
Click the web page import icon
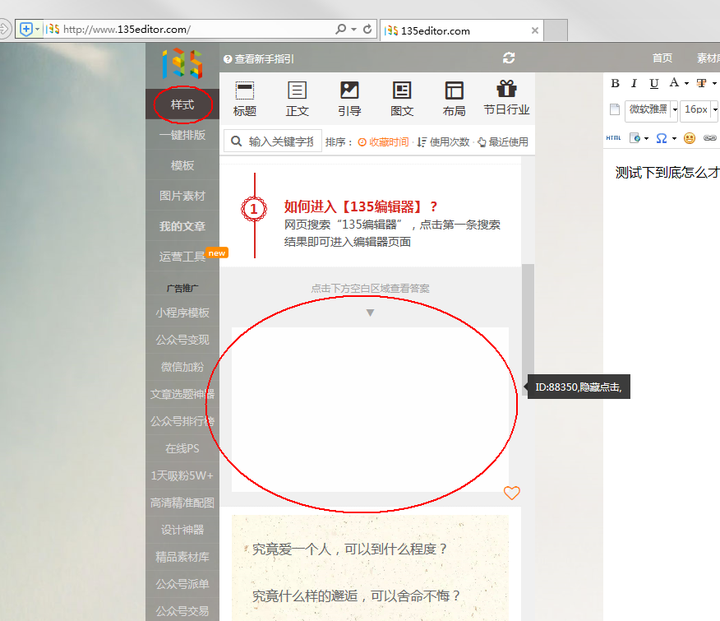pyautogui.click(x=635, y=138)
